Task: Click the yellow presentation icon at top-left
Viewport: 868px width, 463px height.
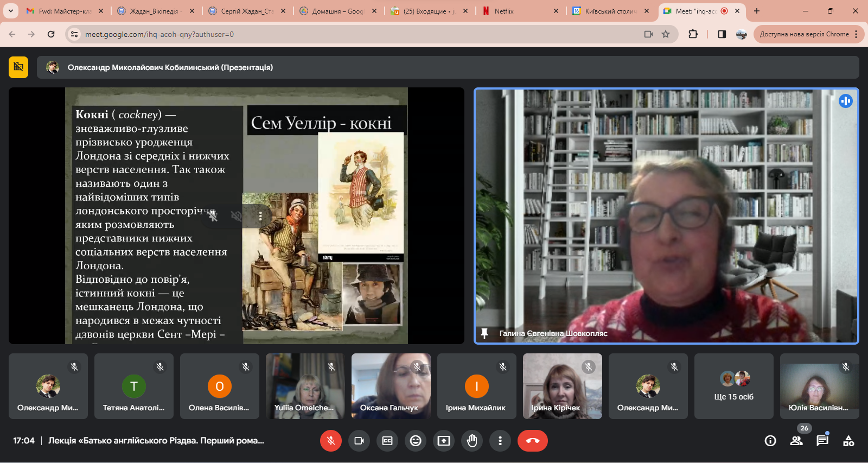Action: (18, 67)
